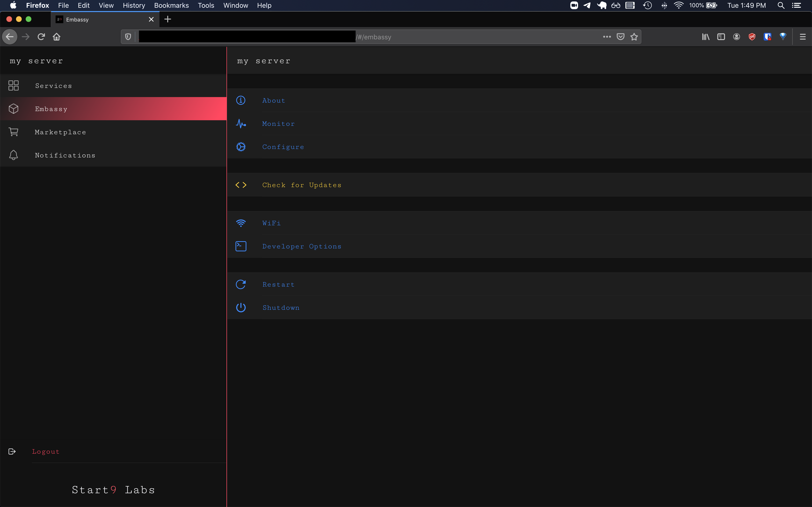Click the WiFi signal icon
812x507 pixels.
pyautogui.click(x=241, y=223)
